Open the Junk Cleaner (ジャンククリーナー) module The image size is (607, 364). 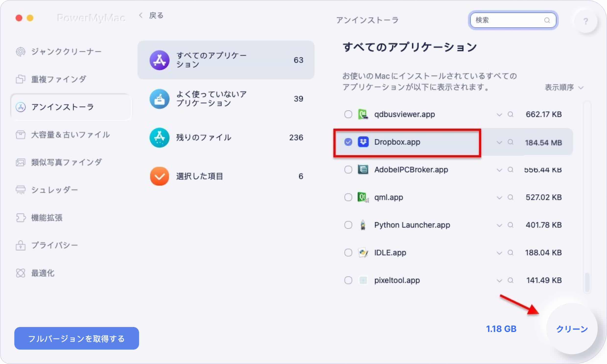(x=71, y=52)
